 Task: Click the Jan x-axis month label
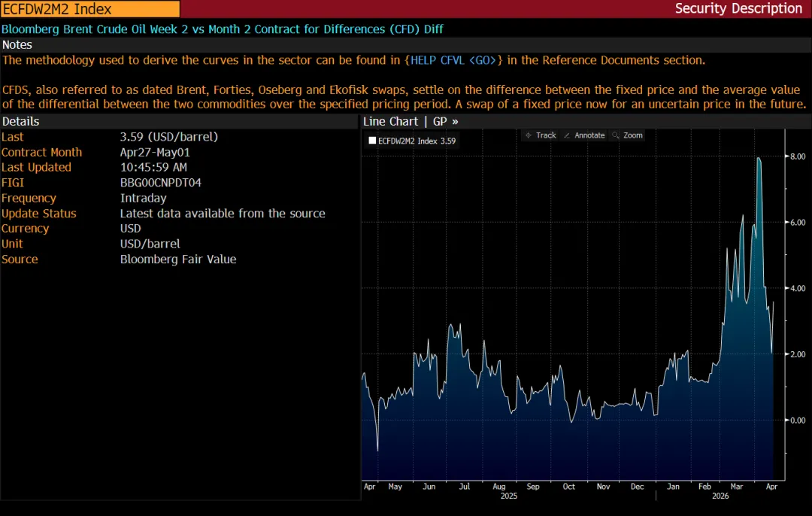tap(673, 487)
